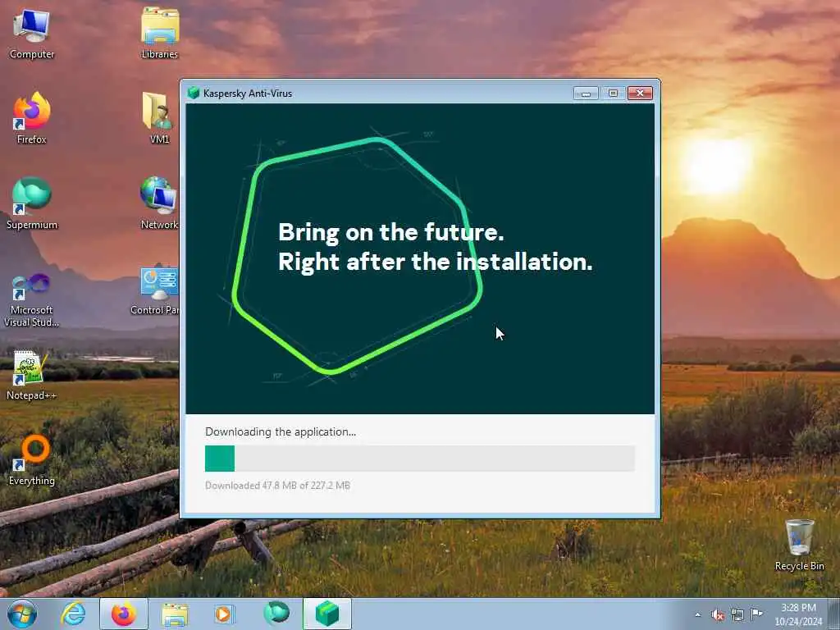Screen dimensions: 840x630
Task: Click the 'Downloading the application...' text
Action: [x=281, y=431]
